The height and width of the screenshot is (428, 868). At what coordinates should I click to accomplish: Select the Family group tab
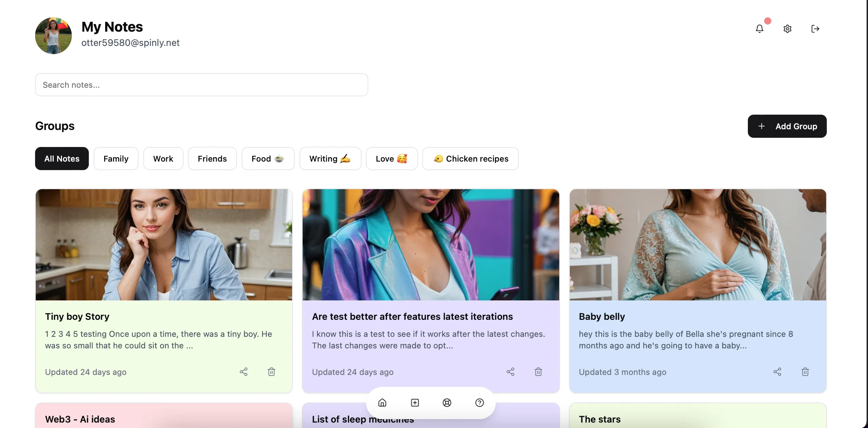[116, 159]
